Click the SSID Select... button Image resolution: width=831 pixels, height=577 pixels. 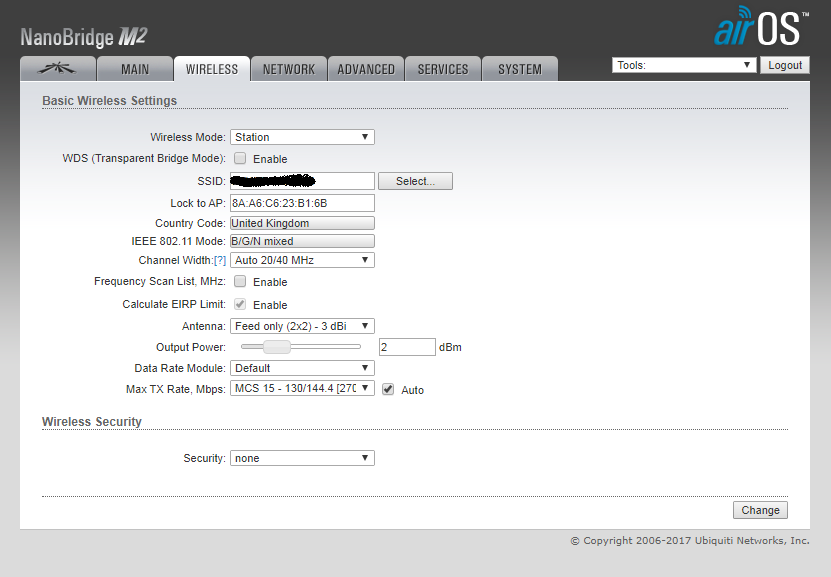[416, 181]
